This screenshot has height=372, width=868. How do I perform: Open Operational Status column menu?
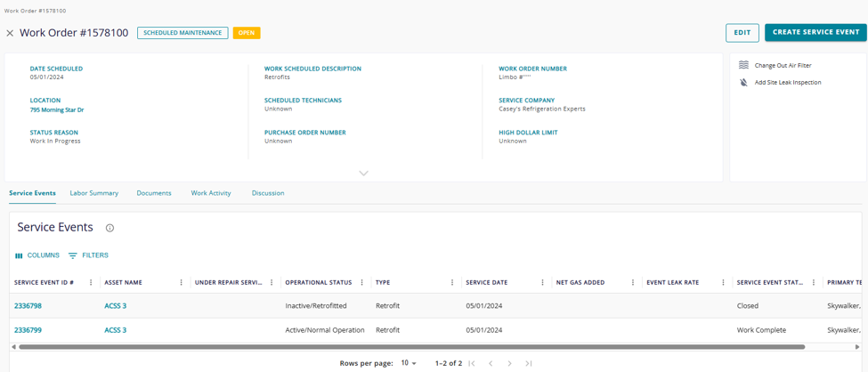[x=361, y=282]
